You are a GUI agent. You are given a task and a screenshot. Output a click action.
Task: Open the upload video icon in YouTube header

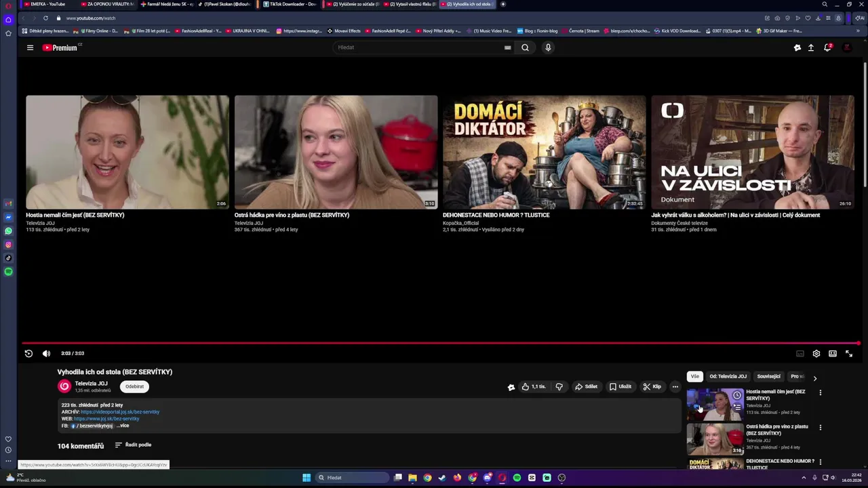tap(810, 47)
